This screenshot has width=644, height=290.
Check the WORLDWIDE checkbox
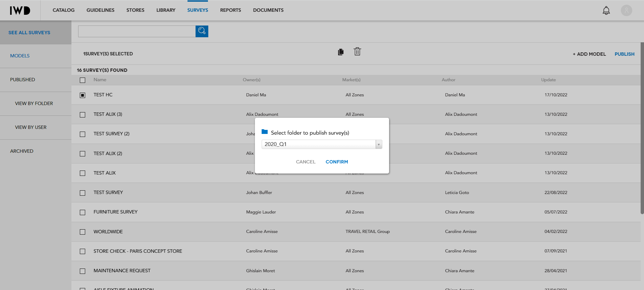83,232
